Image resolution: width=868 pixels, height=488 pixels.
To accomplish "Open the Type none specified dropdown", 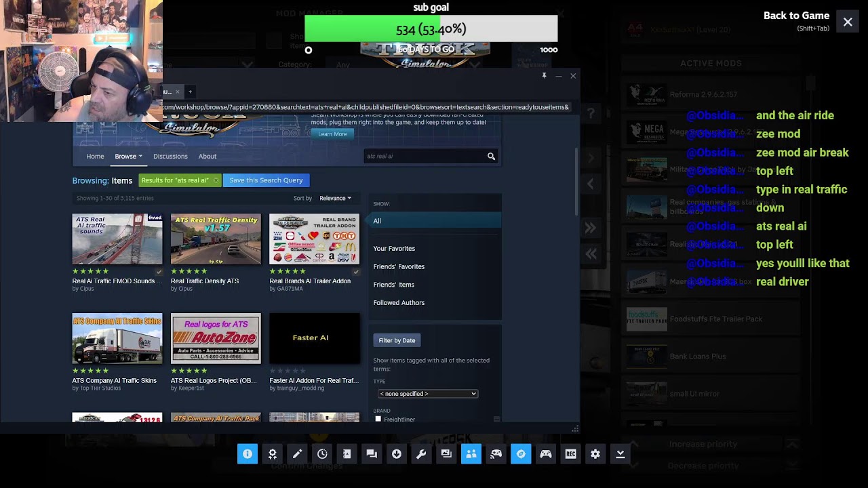I will click(428, 394).
